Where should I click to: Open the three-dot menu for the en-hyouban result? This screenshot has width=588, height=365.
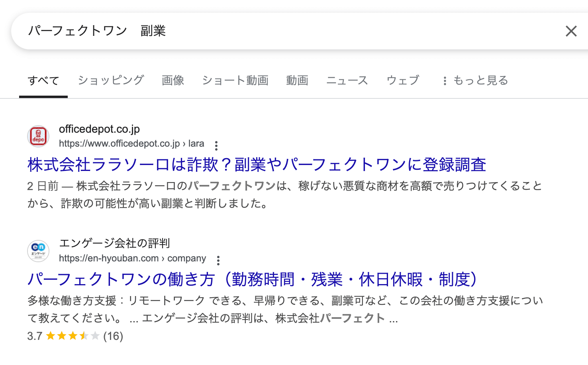218,261
